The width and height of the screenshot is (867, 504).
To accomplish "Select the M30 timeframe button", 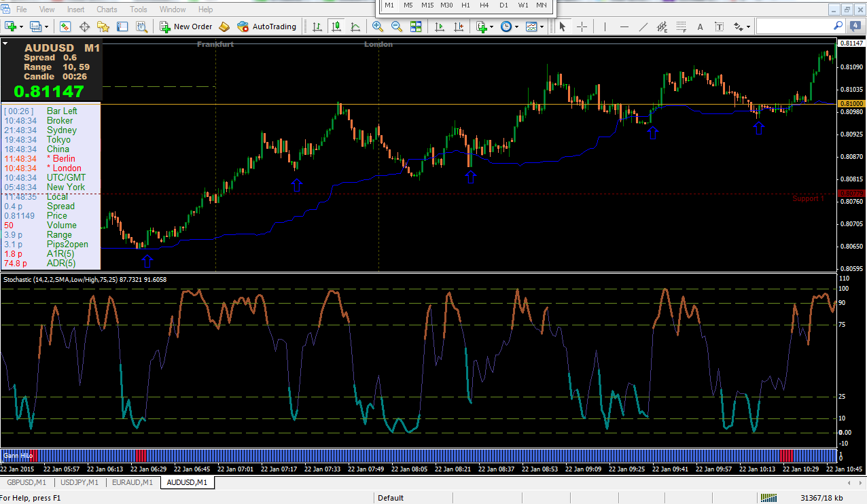I will tap(446, 5).
